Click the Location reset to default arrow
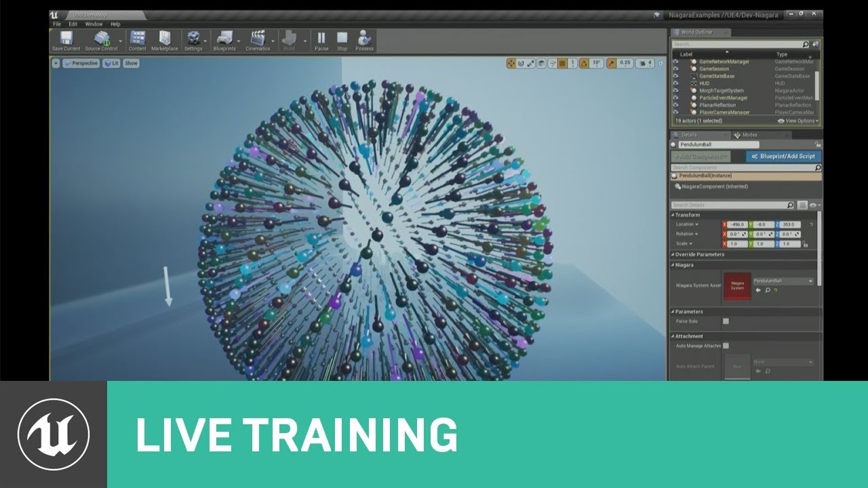This screenshot has width=868, height=488. click(x=811, y=224)
